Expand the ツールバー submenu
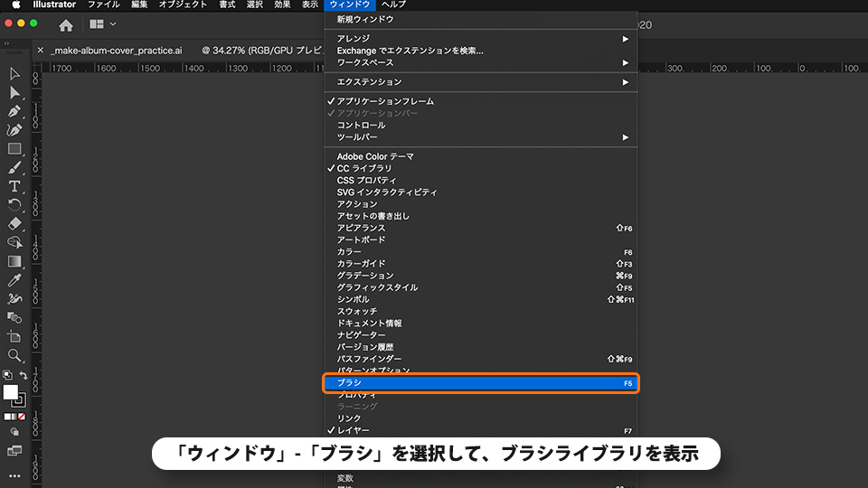The height and width of the screenshot is (488, 868). (480, 137)
